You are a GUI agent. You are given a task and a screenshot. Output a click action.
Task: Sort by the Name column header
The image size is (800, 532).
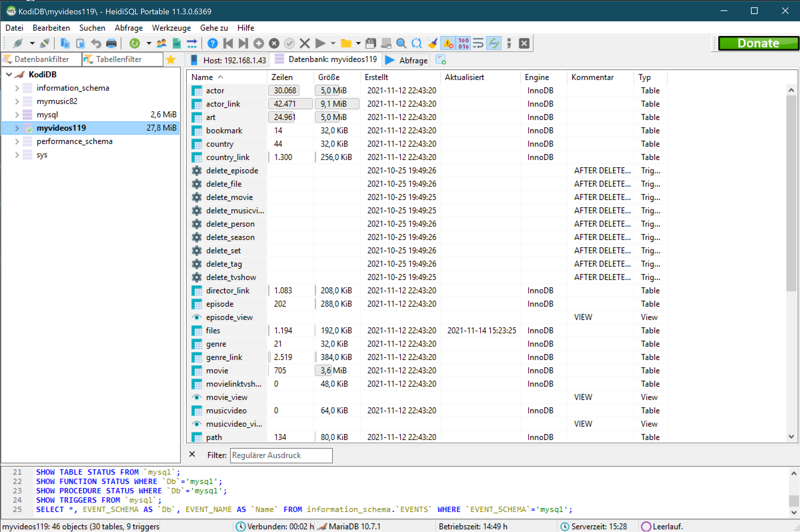coord(227,77)
